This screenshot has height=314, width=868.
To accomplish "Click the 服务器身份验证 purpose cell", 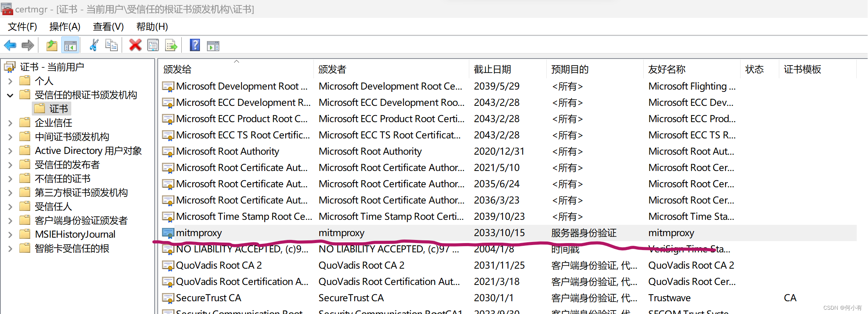I will (584, 233).
